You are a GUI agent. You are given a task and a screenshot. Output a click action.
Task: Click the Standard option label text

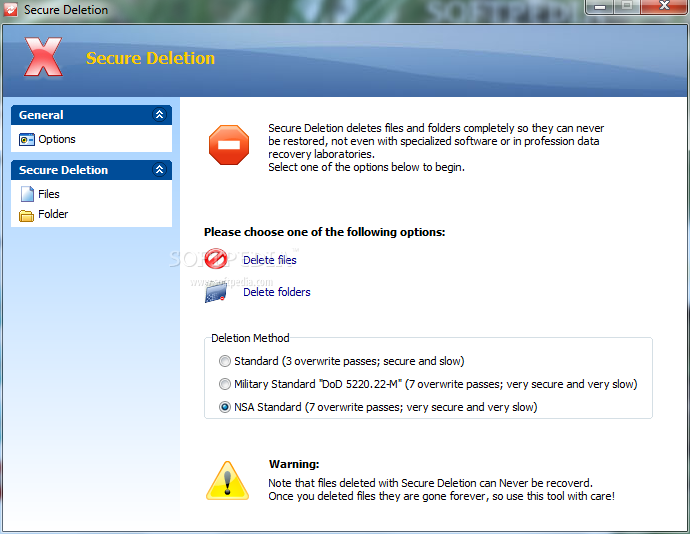pos(349,361)
